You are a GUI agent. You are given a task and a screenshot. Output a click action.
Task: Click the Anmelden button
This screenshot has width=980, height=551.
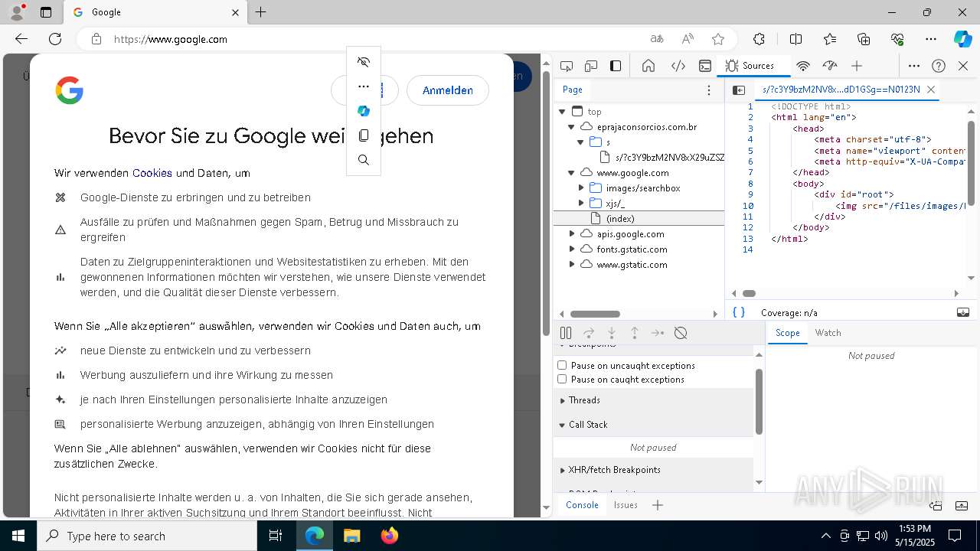pyautogui.click(x=448, y=90)
